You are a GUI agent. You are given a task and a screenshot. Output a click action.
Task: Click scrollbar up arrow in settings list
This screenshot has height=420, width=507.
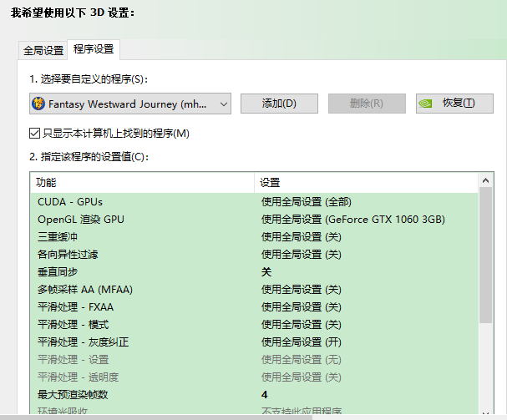(485, 180)
